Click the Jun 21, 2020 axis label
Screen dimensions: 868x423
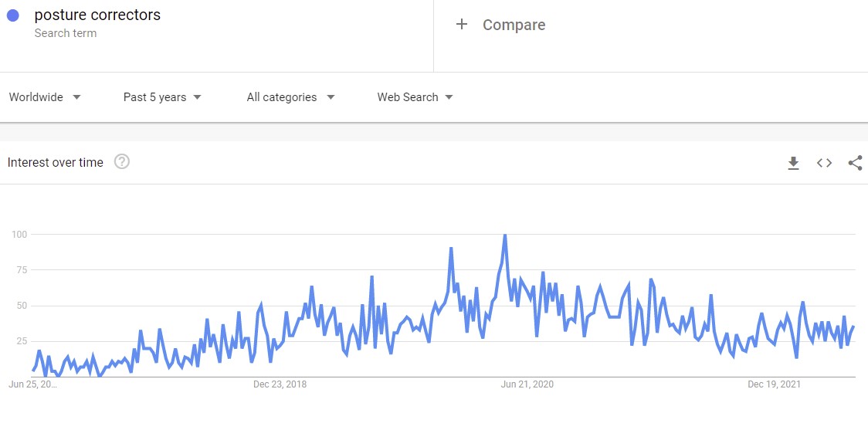click(x=527, y=384)
